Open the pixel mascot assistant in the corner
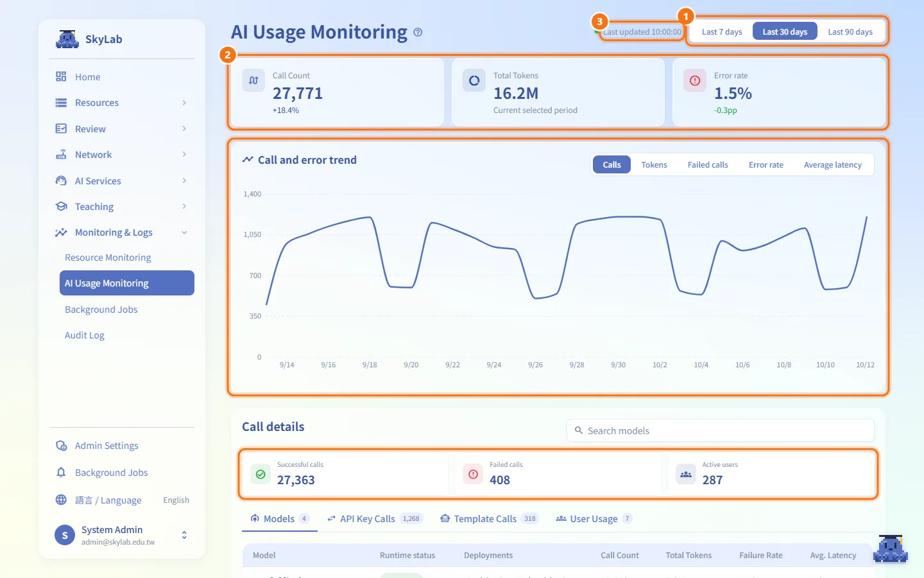924x578 pixels. coord(891,549)
